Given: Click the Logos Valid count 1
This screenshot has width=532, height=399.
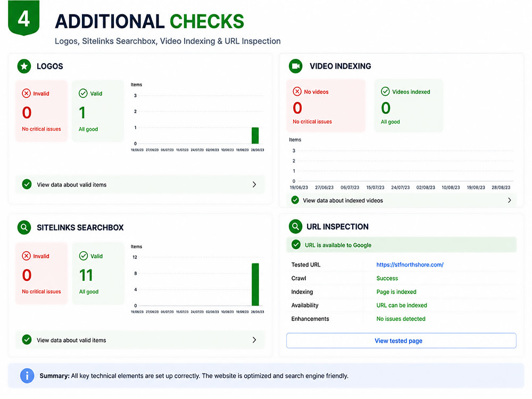Looking at the screenshot, I should (x=82, y=113).
